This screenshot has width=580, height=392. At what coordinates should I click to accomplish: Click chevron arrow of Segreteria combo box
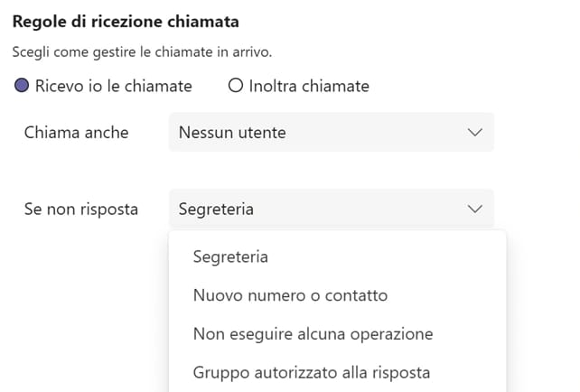475,210
